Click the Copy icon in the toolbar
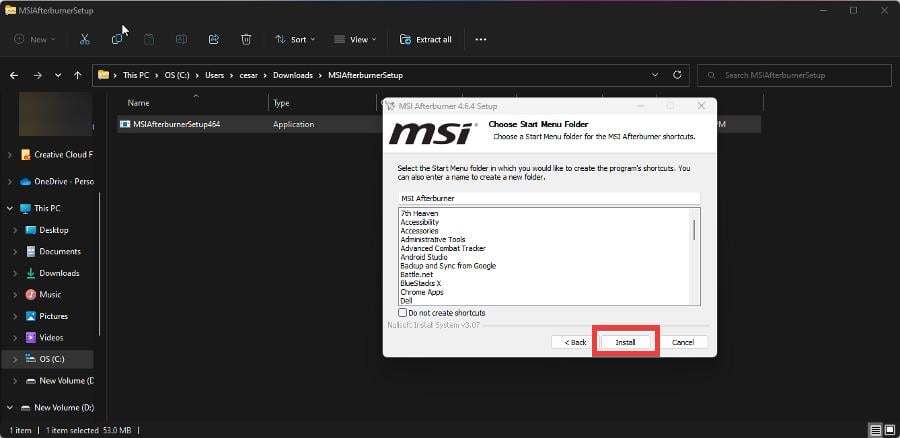This screenshot has width=900, height=438. pos(117,40)
